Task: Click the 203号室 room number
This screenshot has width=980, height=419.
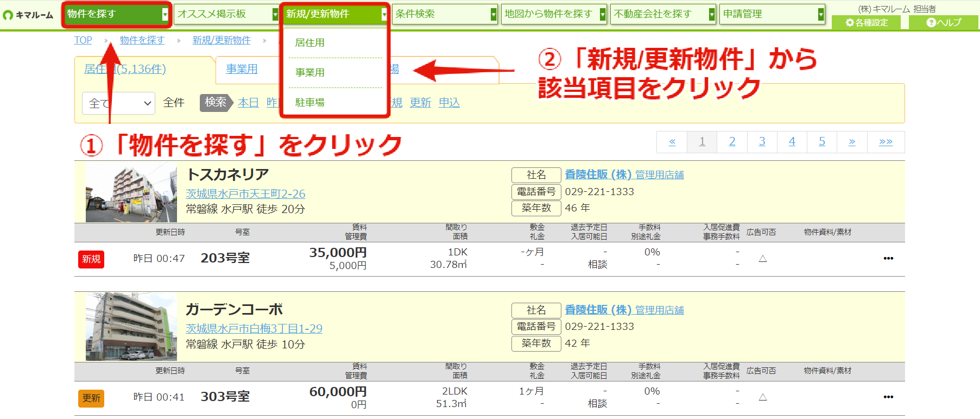Action: [225, 258]
